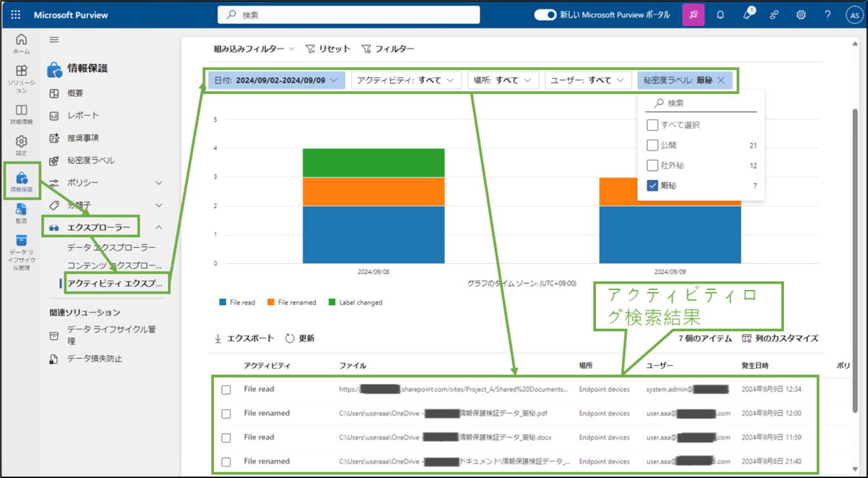Open the 場所 filter dropdown
Viewport: 868px width, 478px height.
(x=503, y=80)
